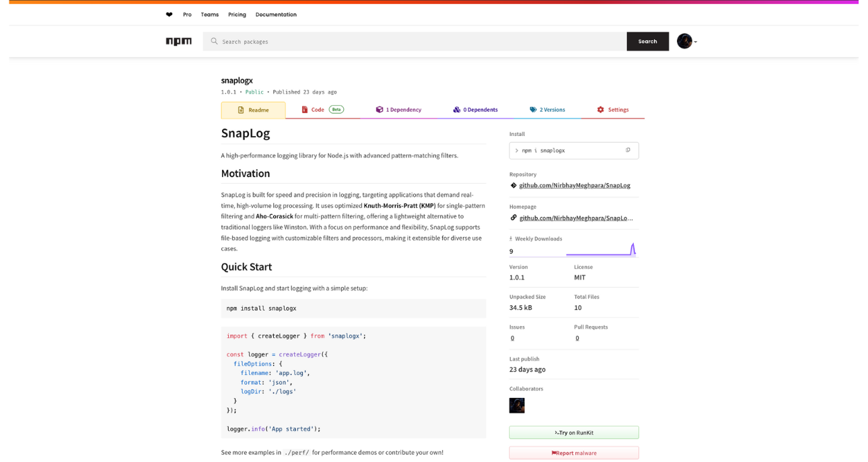Click the Public label under the package name
The image size is (868, 462).
tap(254, 92)
